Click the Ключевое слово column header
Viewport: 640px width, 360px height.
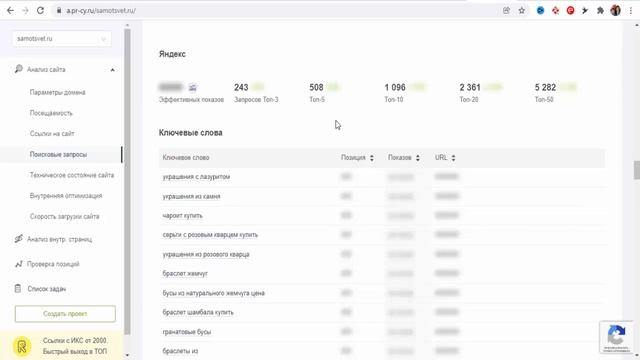186,158
